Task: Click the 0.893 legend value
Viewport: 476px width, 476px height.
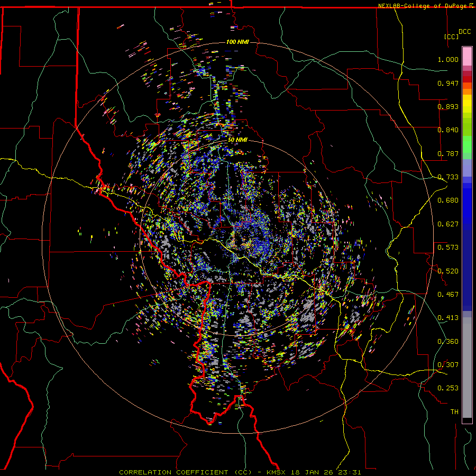Action: (448, 106)
